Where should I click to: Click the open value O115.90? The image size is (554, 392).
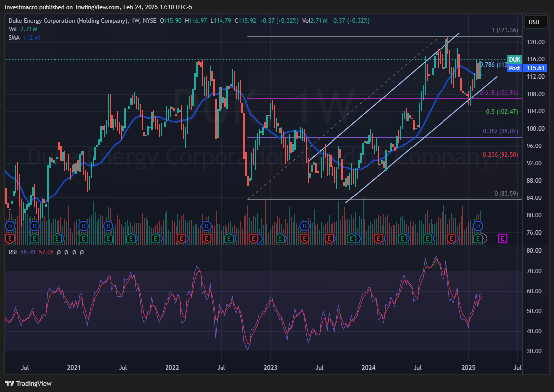[170, 21]
